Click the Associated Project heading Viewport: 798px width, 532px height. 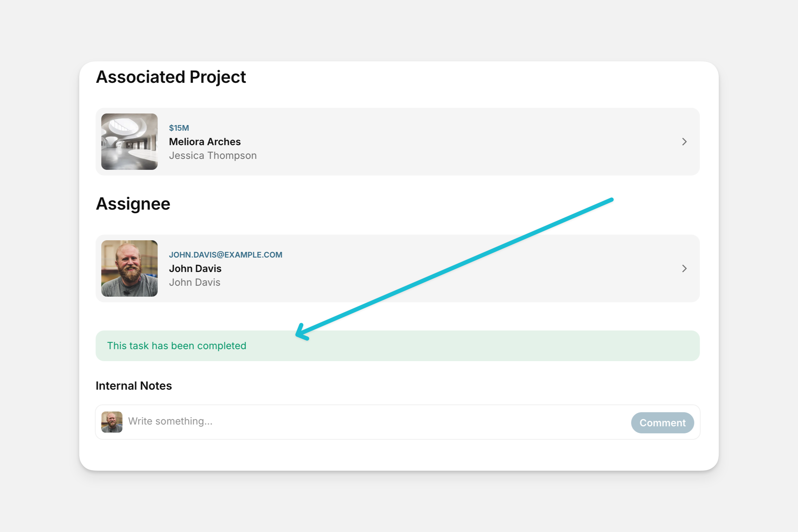tap(171, 77)
